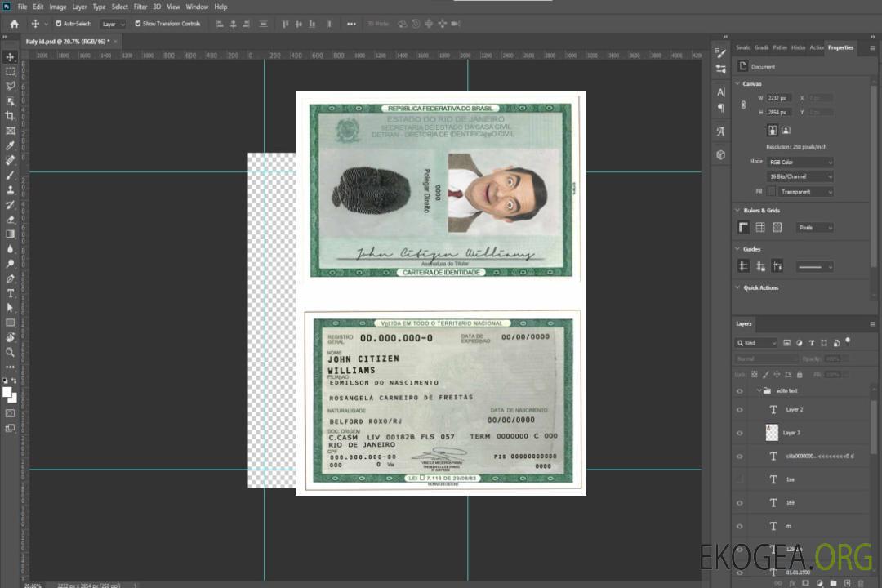Open the Transparent fill dropdown

(x=806, y=192)
